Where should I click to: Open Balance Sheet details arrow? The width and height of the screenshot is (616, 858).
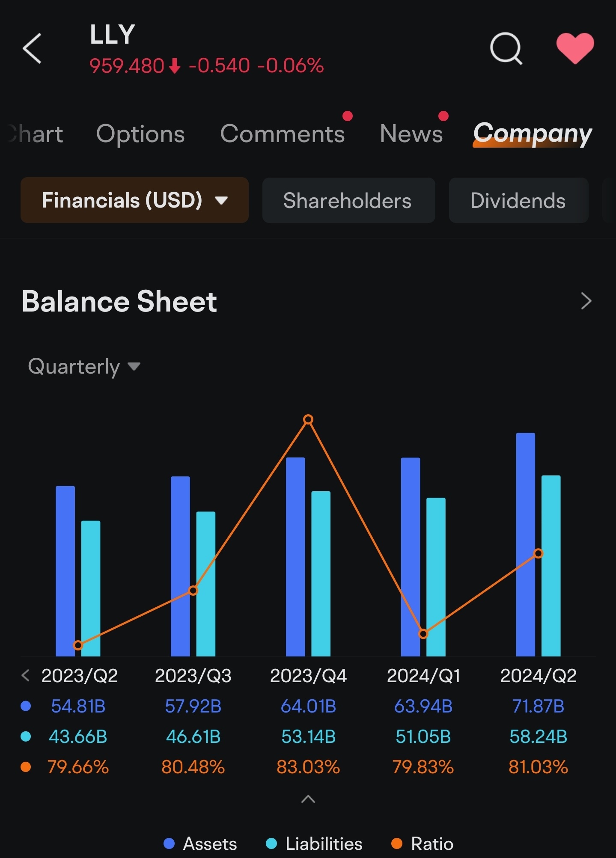[586, 301]
